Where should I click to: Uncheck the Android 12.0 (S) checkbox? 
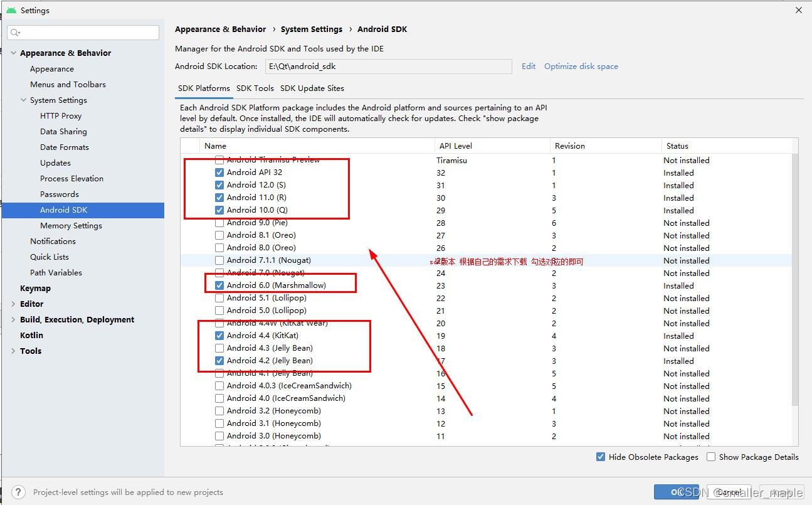219,185
